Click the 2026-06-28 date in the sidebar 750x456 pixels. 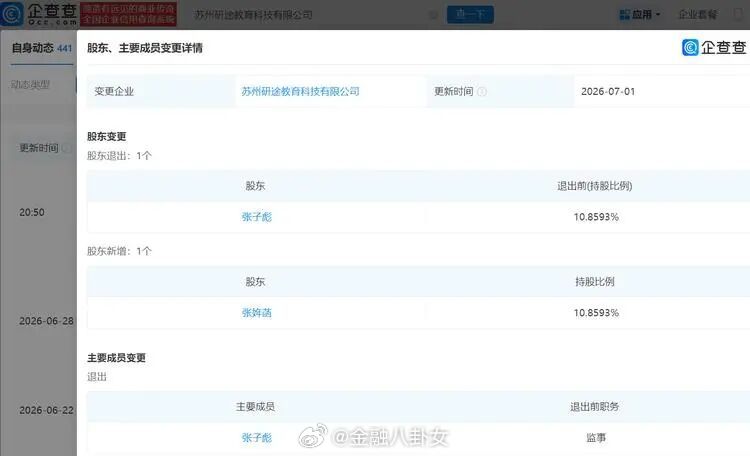click(x=46, y=321)
